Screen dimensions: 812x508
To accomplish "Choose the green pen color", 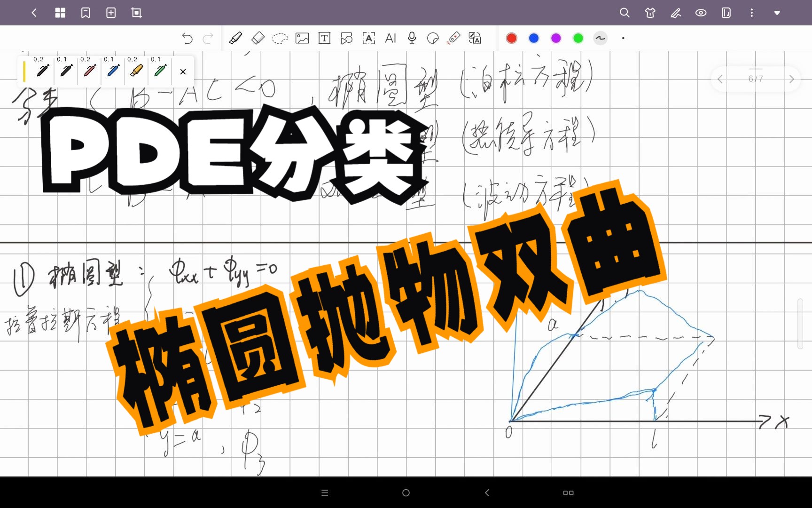I will tap(578, 38).
